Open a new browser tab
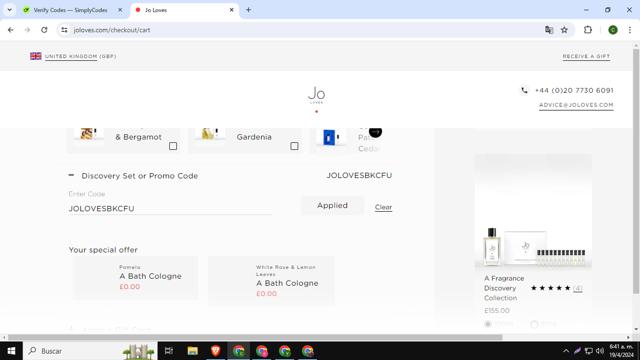This screenshot has width=640, height=360. coord(248,10)
